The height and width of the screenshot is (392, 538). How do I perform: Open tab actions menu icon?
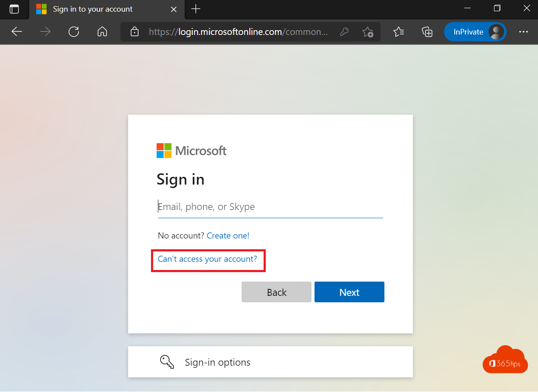(x=14, y=9)
